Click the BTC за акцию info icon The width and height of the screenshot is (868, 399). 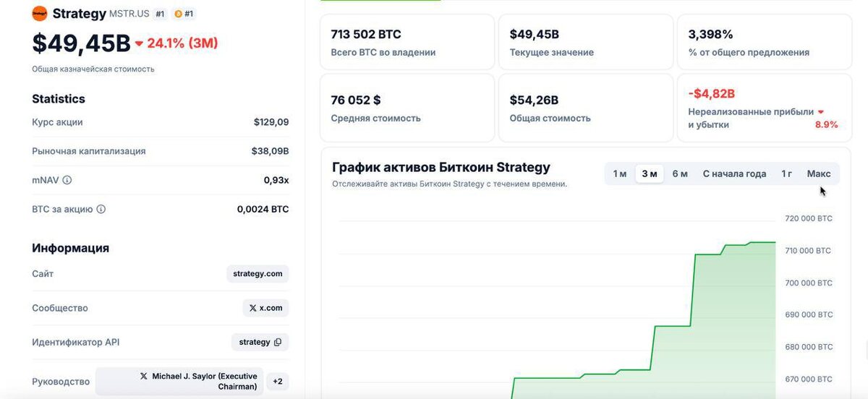[101, 209]
